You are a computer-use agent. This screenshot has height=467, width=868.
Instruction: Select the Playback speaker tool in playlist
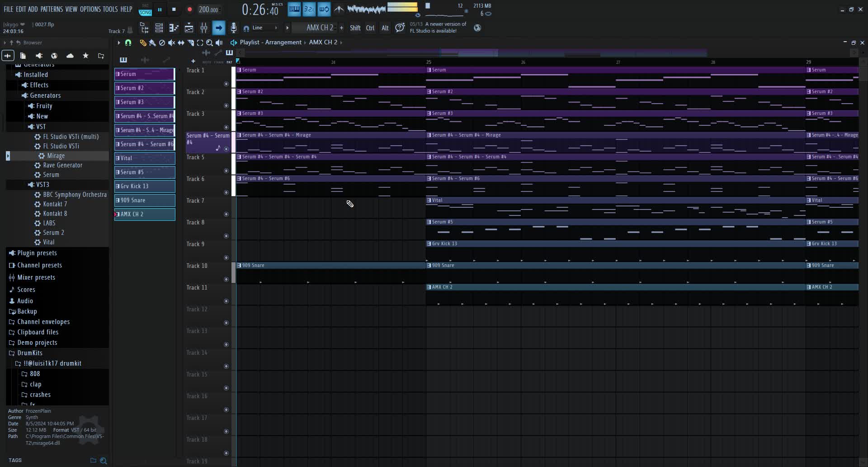219,43
